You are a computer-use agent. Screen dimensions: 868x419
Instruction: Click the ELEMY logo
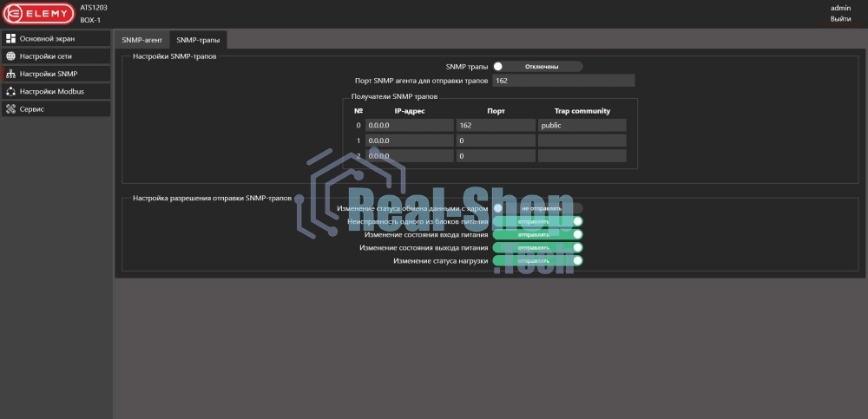pos(38,13)
